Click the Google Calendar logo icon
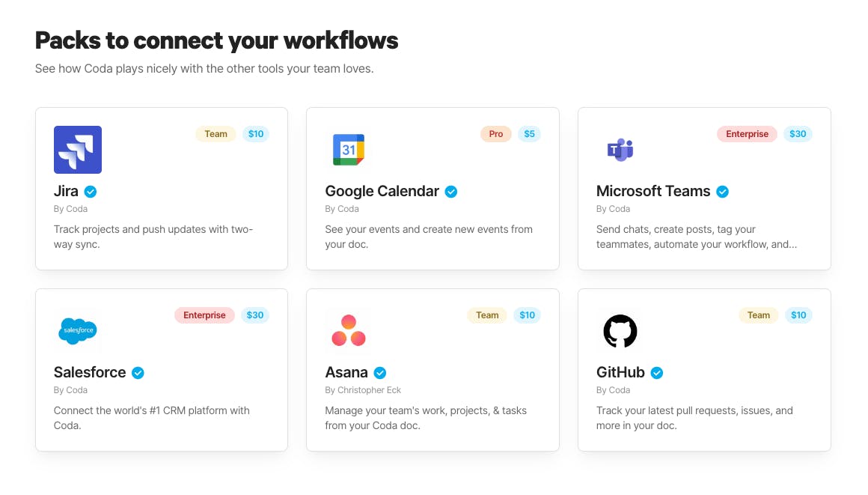Image resolution: width=868 pixels, height=495 pixels. pyautogui.click(x=349, y=150)
